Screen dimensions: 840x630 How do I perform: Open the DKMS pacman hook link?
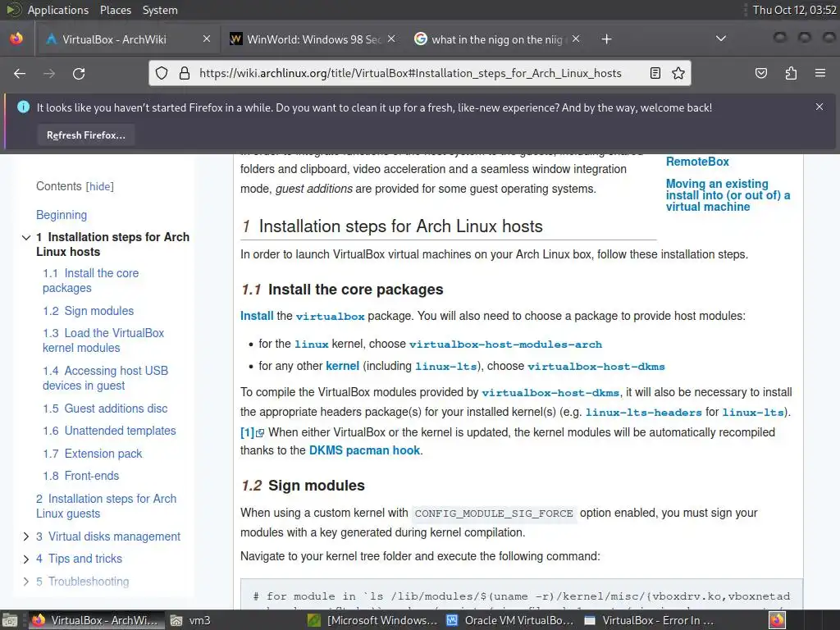coord(364,450)
